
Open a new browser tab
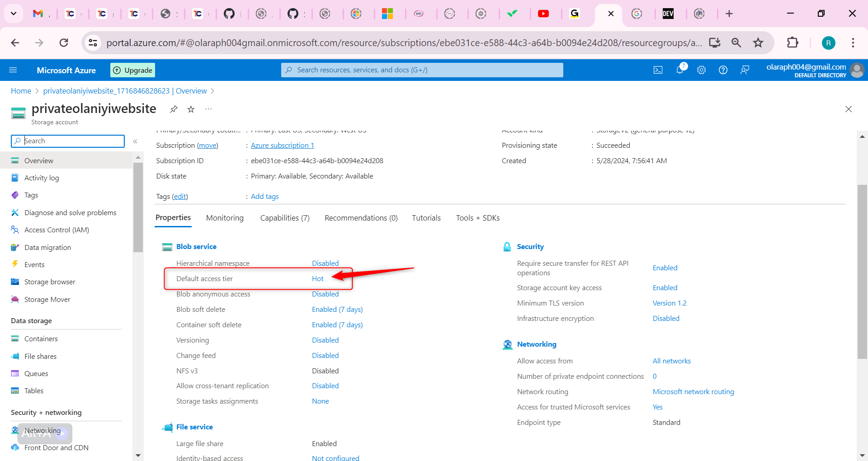click(729, 14)
